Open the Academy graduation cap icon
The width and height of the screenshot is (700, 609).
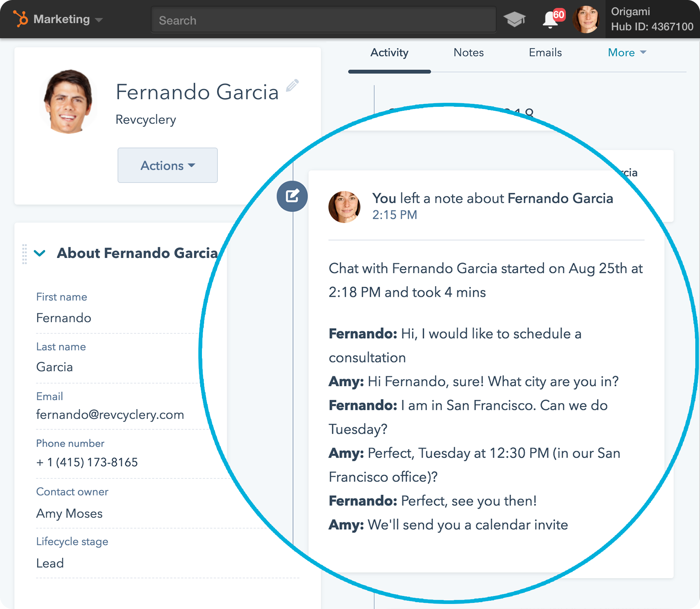(514, 19)
